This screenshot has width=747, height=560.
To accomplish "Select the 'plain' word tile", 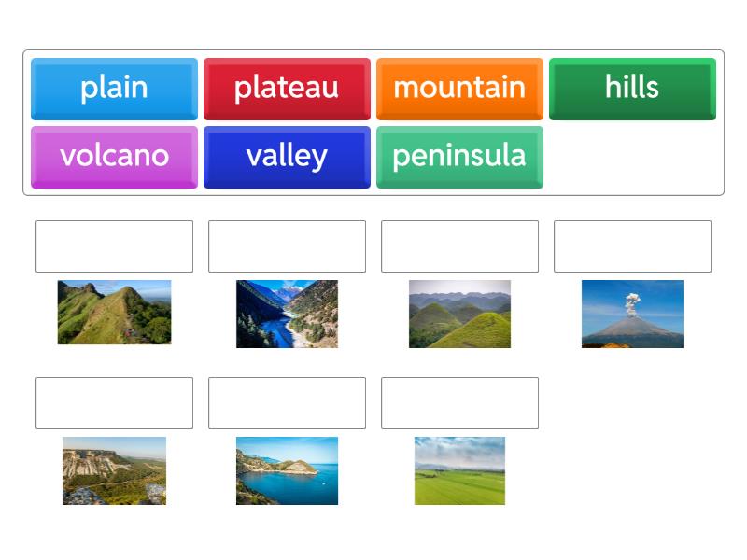I will 114,89.
